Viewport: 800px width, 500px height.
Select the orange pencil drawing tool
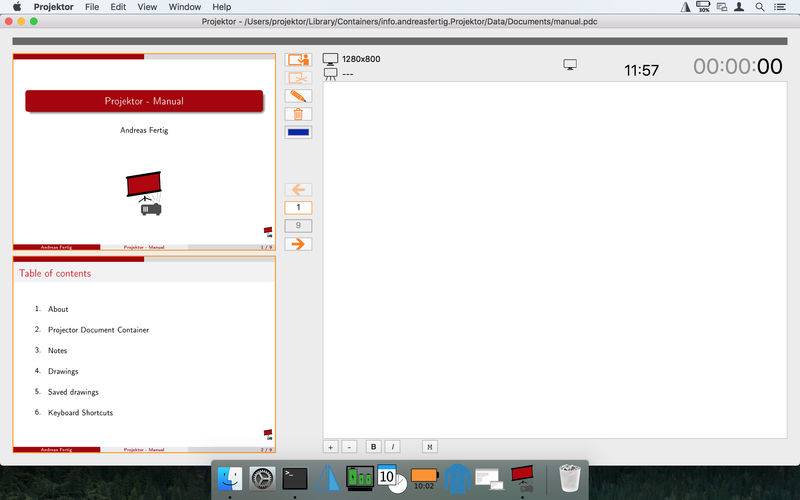tap(298, 96)
